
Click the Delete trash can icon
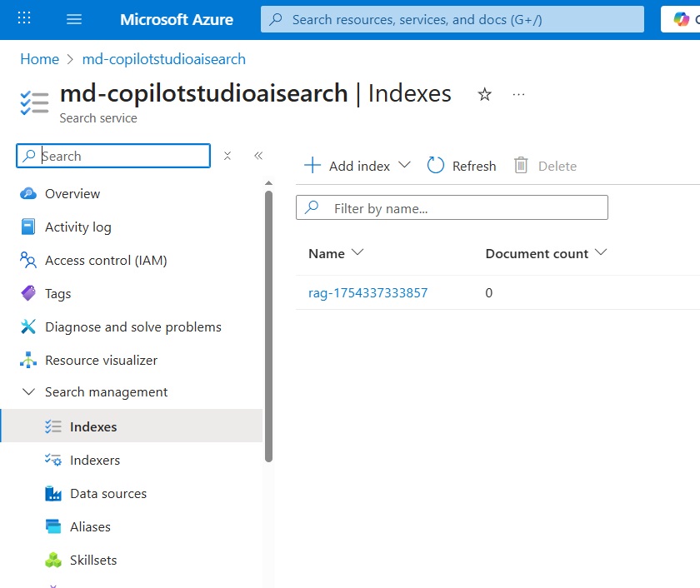coord(521,165)
